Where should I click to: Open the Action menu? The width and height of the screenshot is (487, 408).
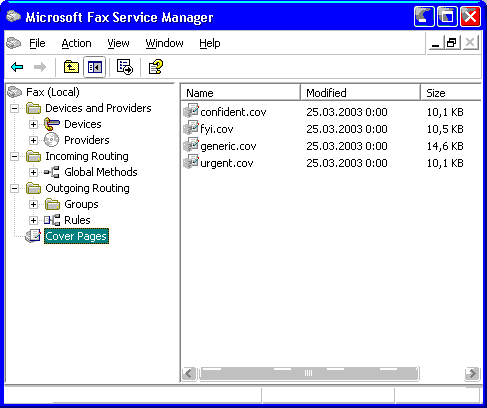[76, 43]
